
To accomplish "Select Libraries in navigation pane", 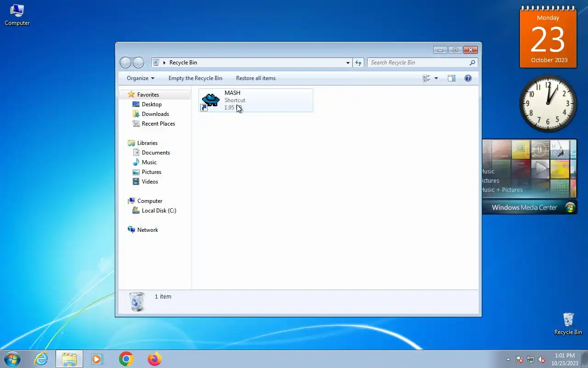I will point(147,143).
